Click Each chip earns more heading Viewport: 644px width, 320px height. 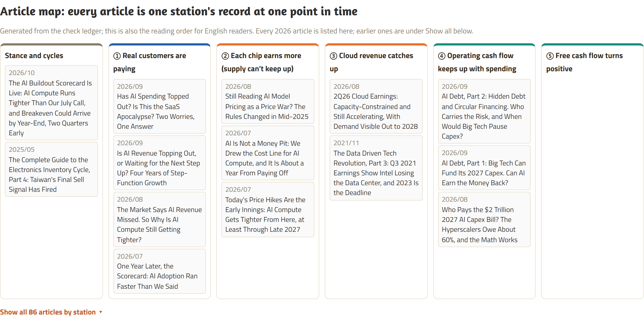pos(261,62)
